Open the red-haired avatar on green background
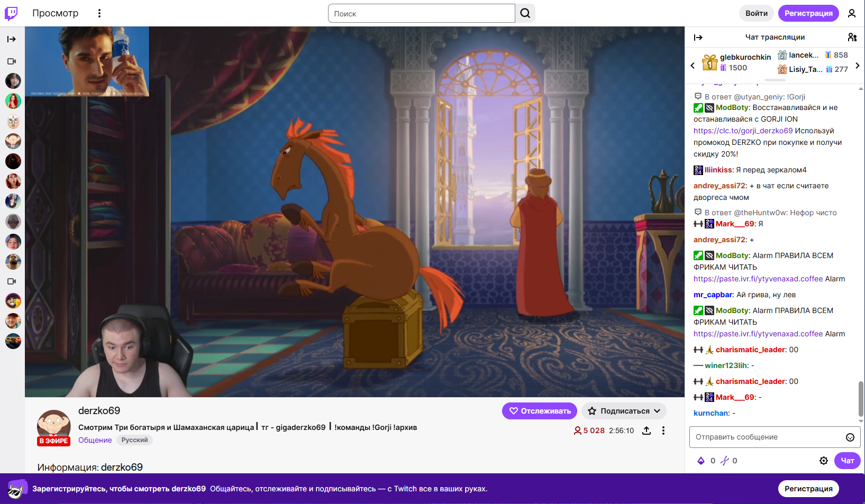 pos(13,101)
